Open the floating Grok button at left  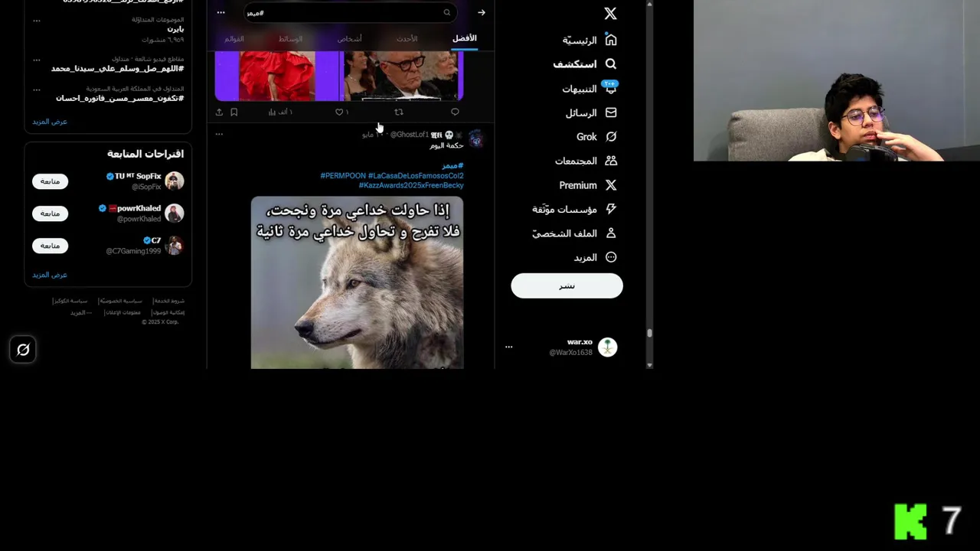click(23, 350)
